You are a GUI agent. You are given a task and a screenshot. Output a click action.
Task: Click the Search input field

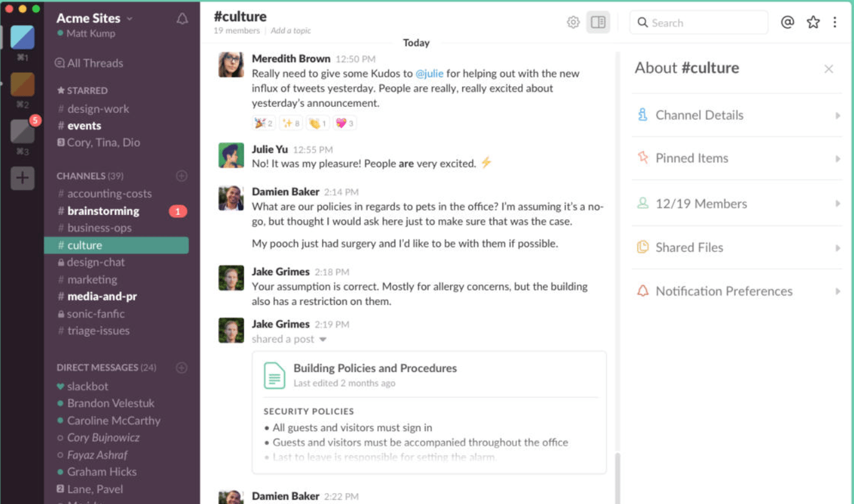point(699,22)
